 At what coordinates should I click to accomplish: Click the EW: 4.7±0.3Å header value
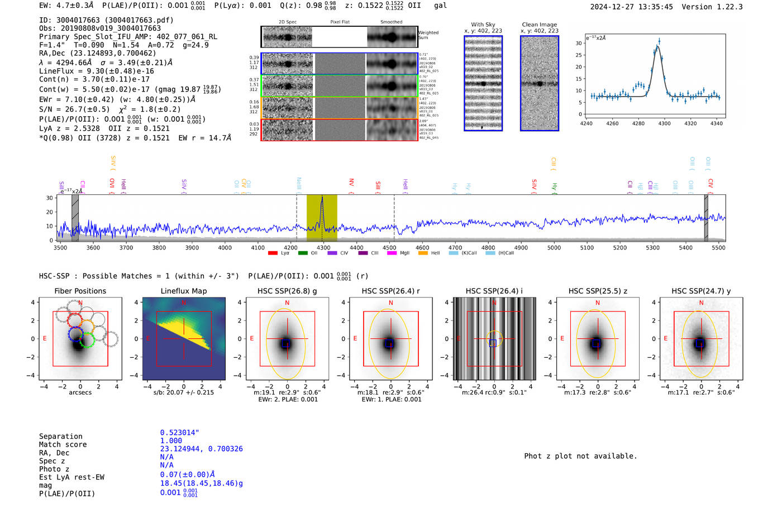click(66, 6)
